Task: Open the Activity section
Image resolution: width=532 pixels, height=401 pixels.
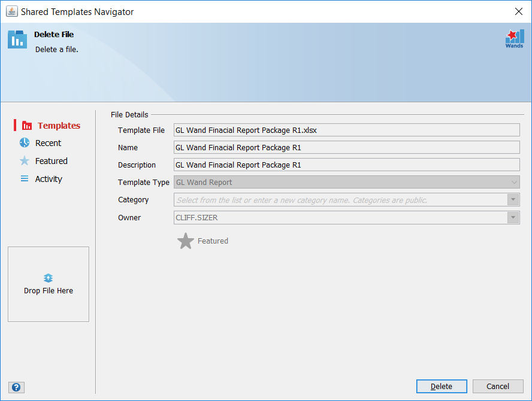Action: tap(41, 179)
